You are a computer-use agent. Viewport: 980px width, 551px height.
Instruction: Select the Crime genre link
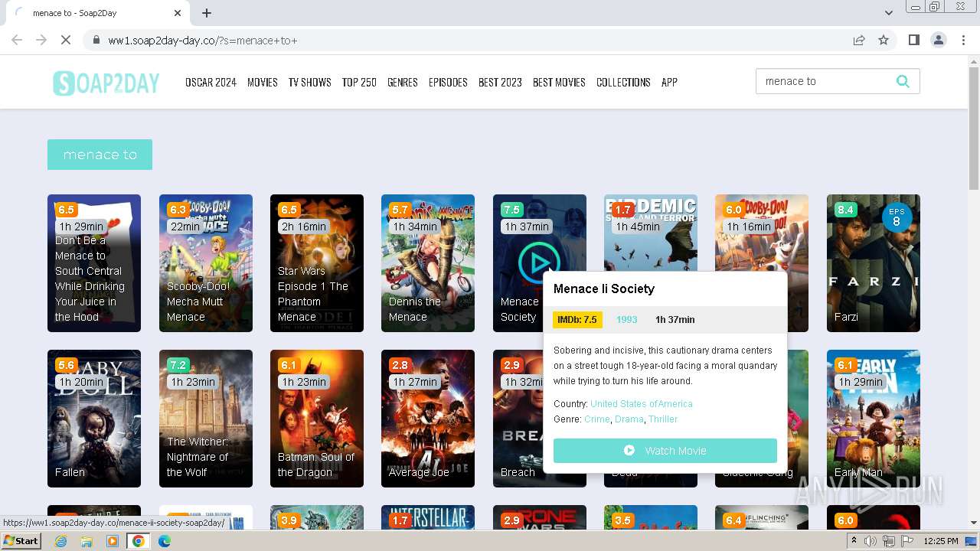coord(597,419)
